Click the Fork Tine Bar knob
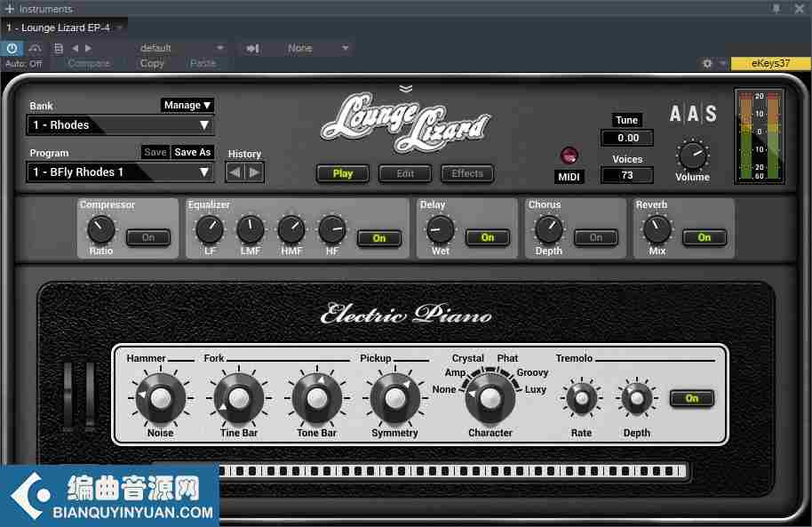The image size is (812, 527). 238,398
